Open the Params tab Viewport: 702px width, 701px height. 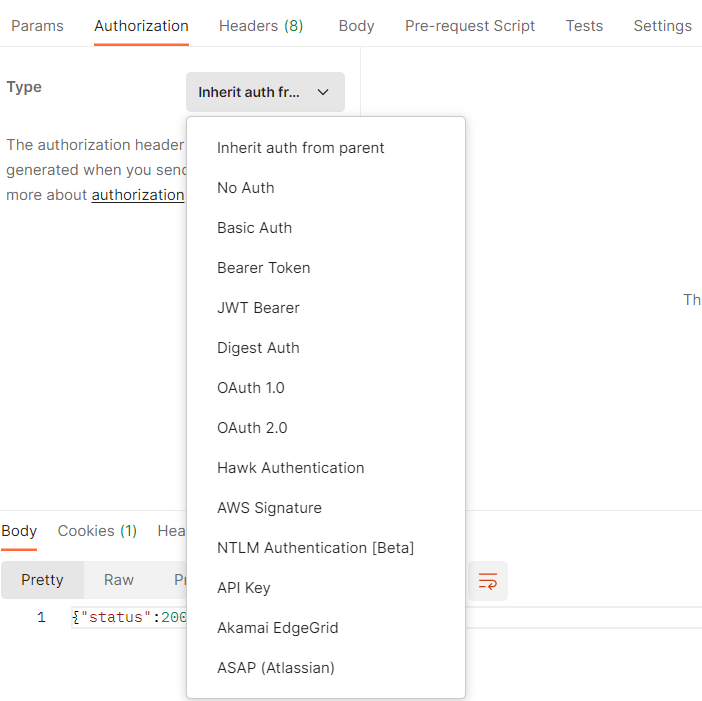coord(37,26)
